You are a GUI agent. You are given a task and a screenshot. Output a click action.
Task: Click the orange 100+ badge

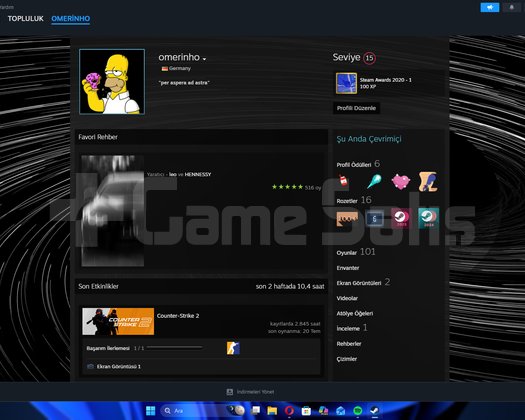pyautogui.click(x=347, y=219)
